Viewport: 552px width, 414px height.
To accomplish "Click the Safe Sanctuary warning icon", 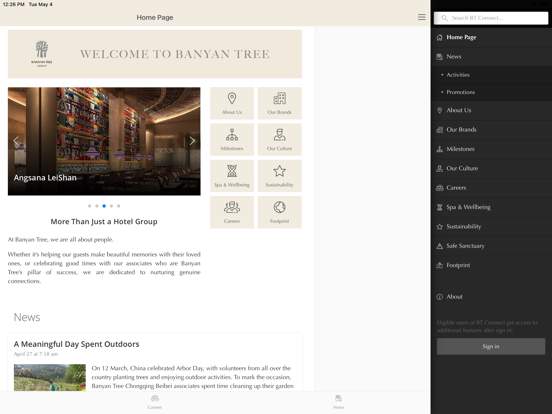I will pyautogui.click(x=439, y=246).
